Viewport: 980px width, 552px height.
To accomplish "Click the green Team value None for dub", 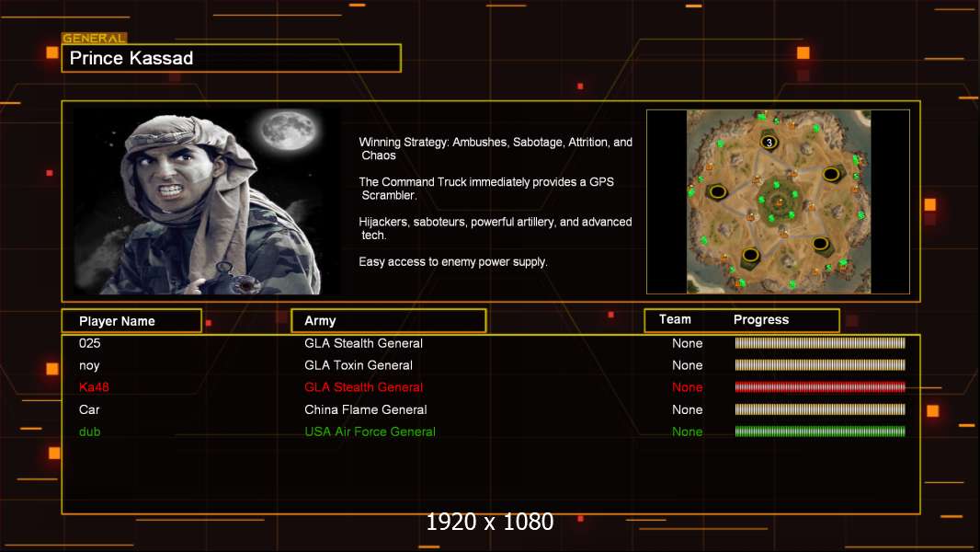I will [x=687, y=431].
